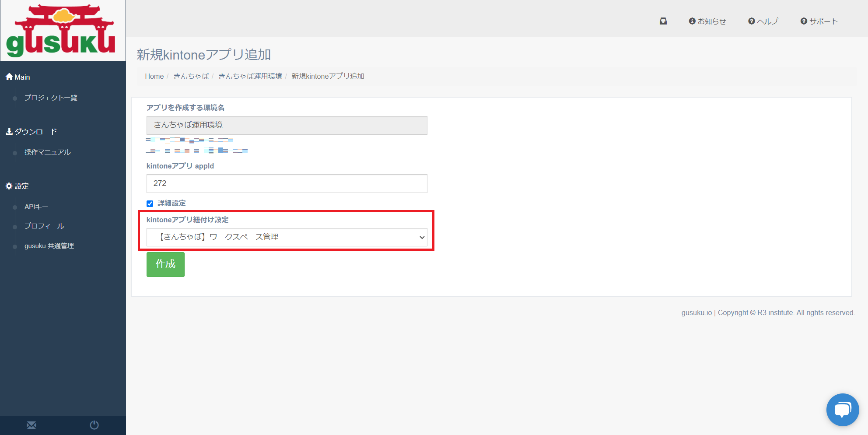Image resolution: width=868 pixels, height=435 pixels.
Task: Click the 設定 gear icon
Action: point(9,186)
